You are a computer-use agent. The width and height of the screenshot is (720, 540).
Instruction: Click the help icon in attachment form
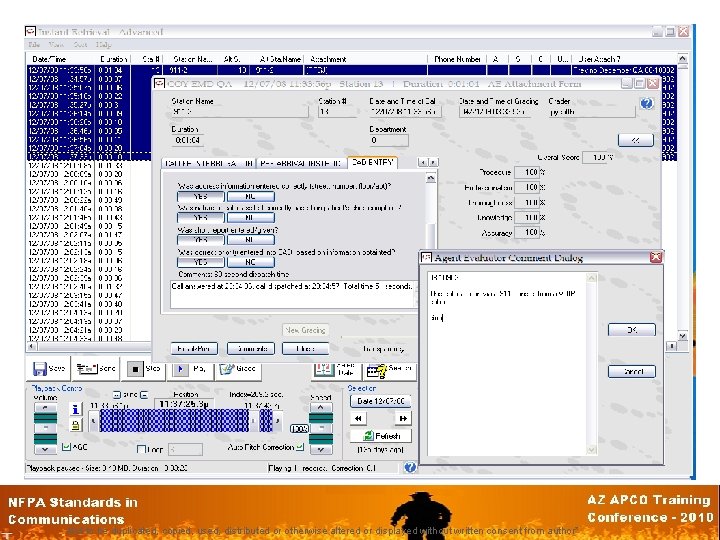point(647,103)
